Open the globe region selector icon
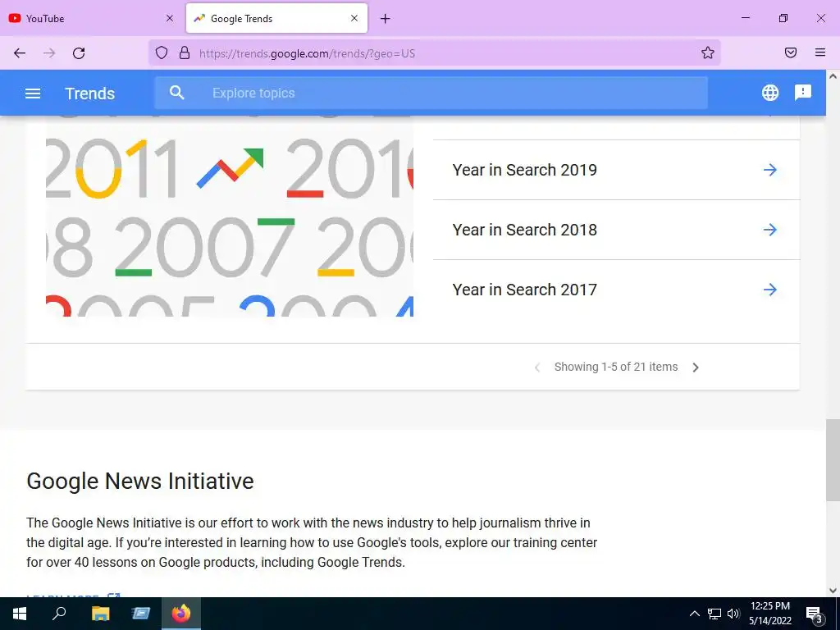Image resolution: width=840 pixels, height=630 pixels. coord(769,93)
